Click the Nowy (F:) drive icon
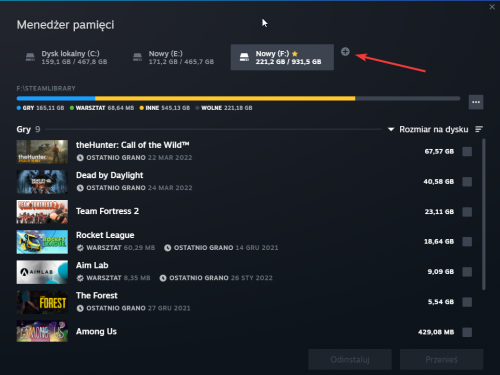Screen dimensions: 500x375 point(244,57)
